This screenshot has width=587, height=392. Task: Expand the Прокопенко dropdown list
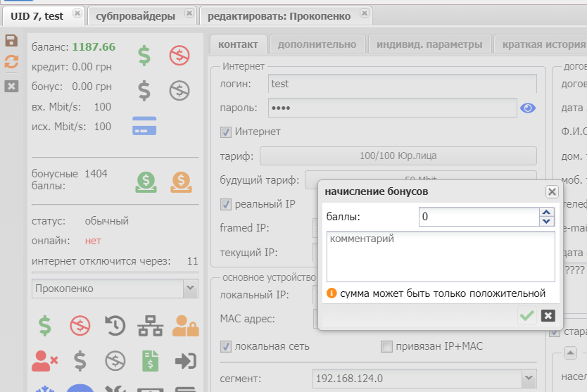[x=190, y=289]
